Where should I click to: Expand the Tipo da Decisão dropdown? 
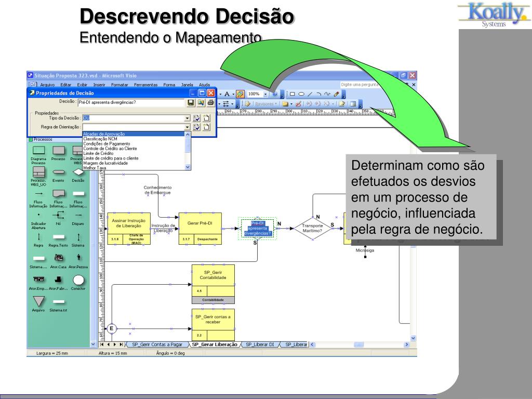187,118
